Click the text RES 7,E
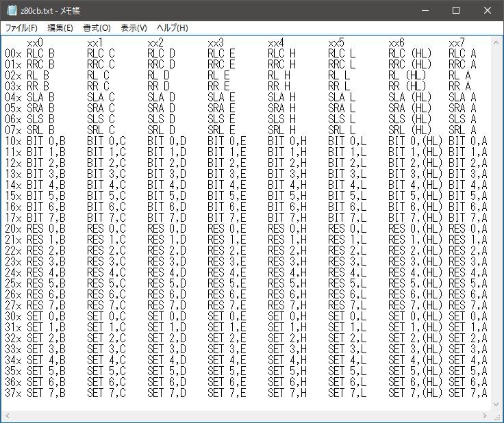The image size is (504, 423). pyautogui.click(x=227, y=305)
